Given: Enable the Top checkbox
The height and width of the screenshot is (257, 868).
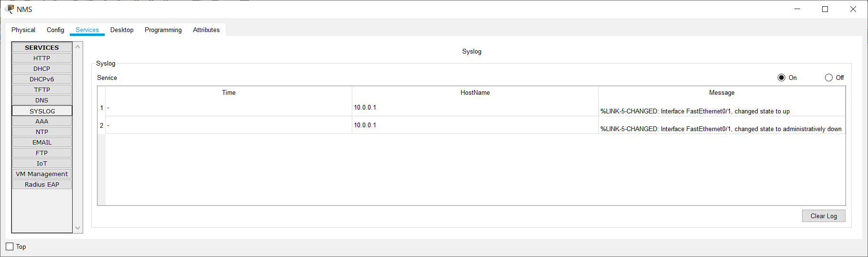Looking at the screenshot, I should [x=10, y=246].
